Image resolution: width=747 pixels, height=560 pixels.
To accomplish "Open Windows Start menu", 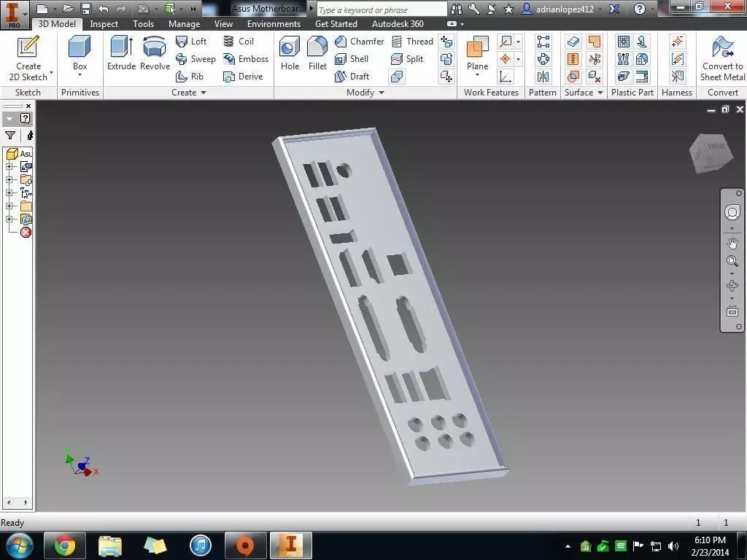I will 19,545.
